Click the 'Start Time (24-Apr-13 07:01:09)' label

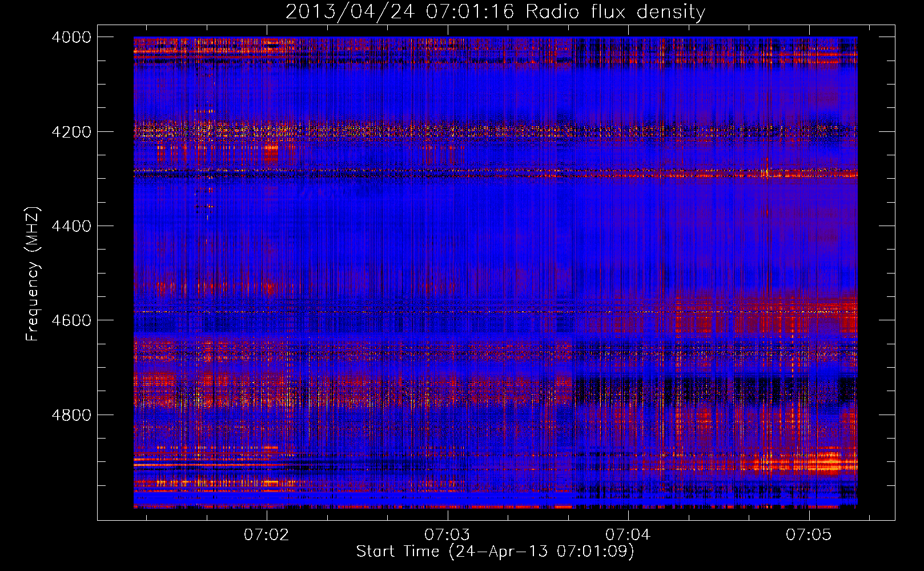coord(495,552)
